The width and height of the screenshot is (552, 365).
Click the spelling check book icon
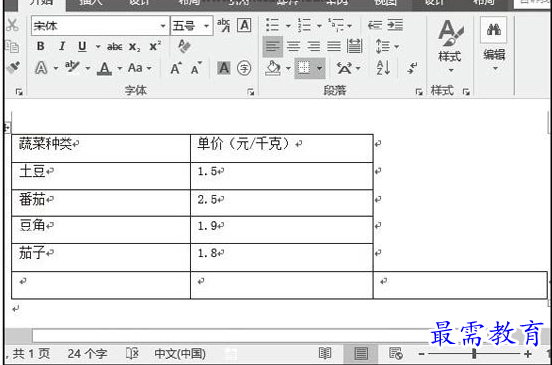(132, 353)
